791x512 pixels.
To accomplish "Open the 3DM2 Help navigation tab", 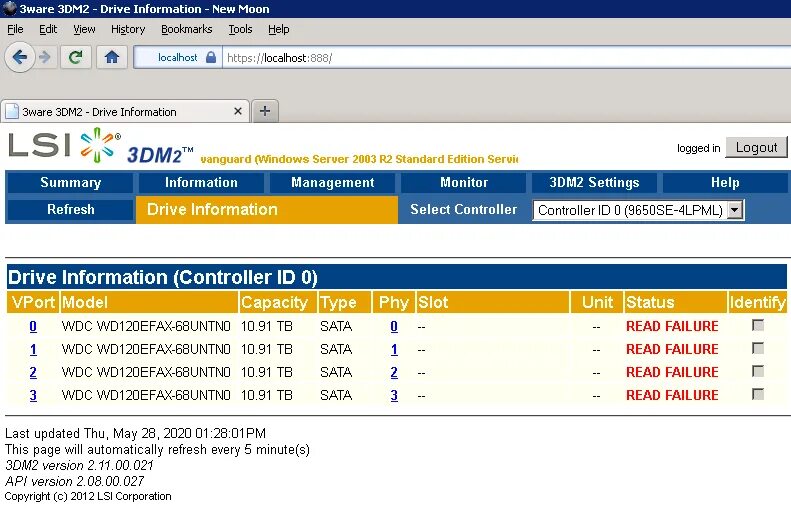I will 725,183.
